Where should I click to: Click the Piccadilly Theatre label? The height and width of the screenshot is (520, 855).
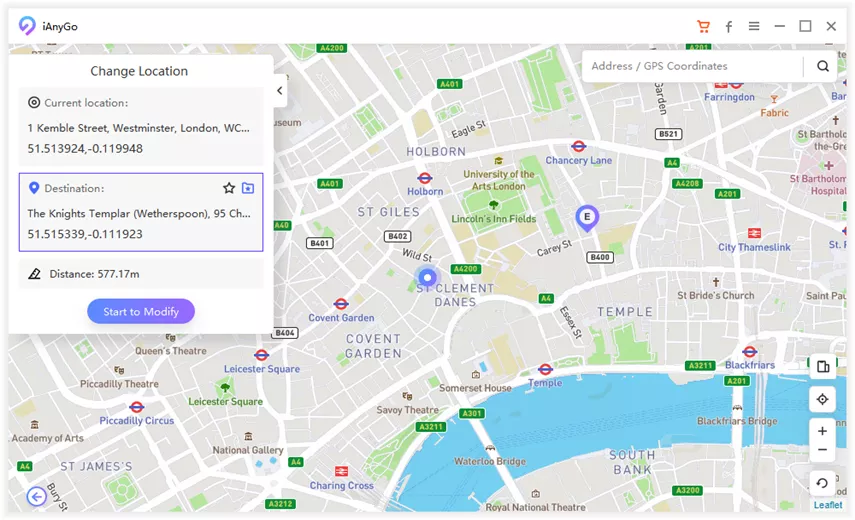[x=119, y=384]
